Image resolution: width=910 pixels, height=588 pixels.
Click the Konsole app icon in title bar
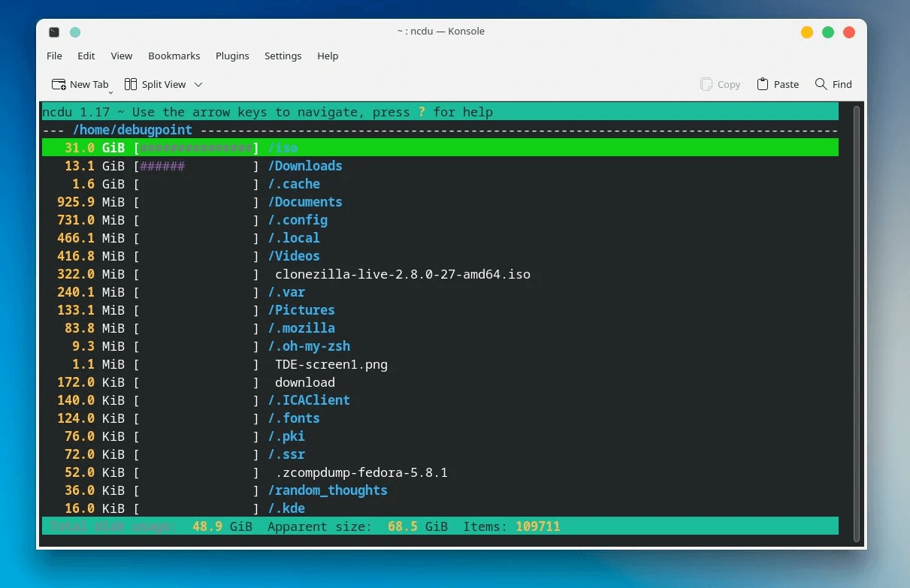click(x=54, y=32)
